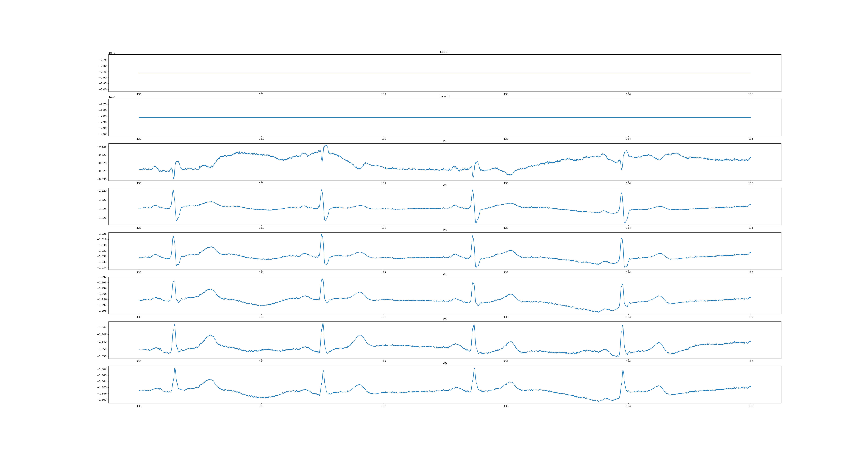Viewport: 868px width, 453px height.
Task: Click the −1.220 y-axis label on V2
Action: point(102,191)
